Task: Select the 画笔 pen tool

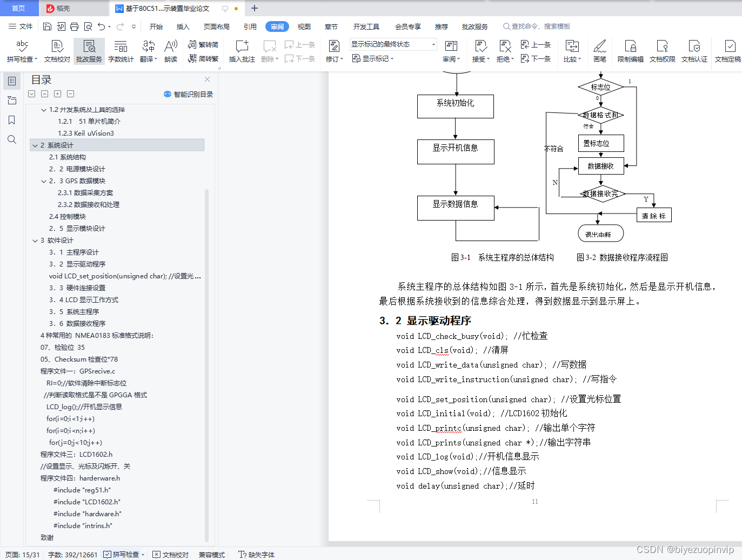Action: [x=600, y=52]
